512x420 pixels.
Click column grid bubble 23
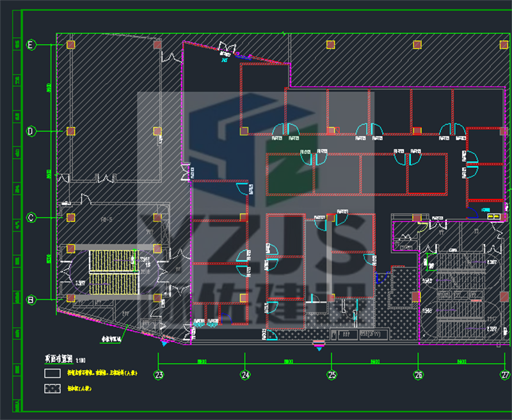(x=159, y=375)
